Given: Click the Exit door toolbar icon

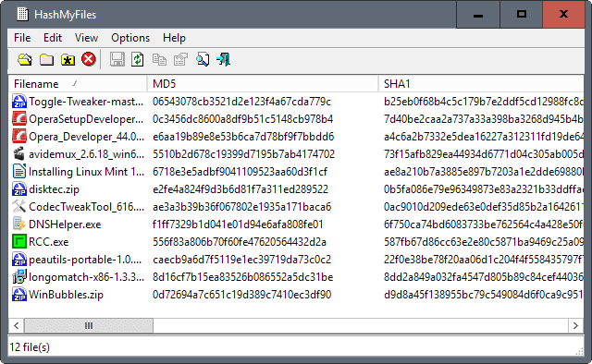Looking at the screenshot, I should (x=224, y=60).
